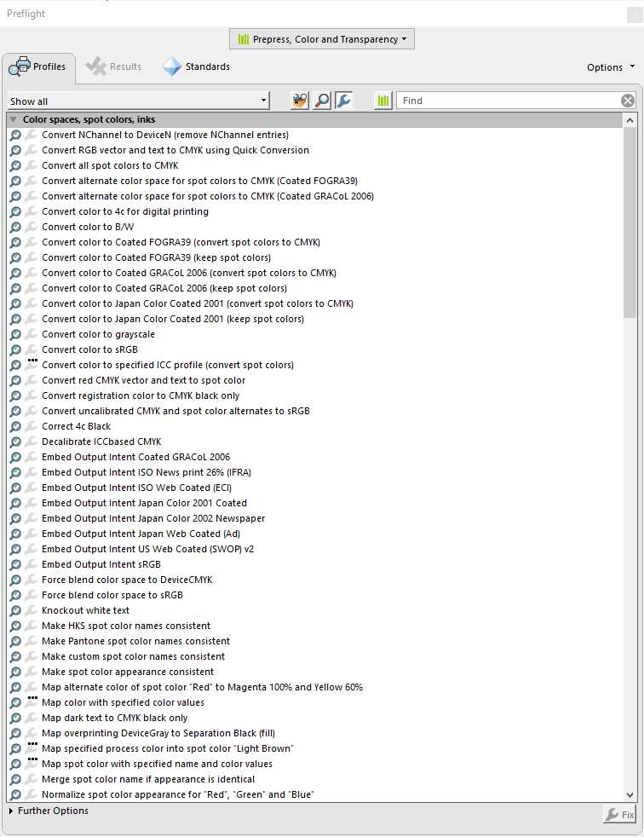Click magnifier icon for Convert color to sRGB
This screenshot has height=837, width=644.
(15, 349)
